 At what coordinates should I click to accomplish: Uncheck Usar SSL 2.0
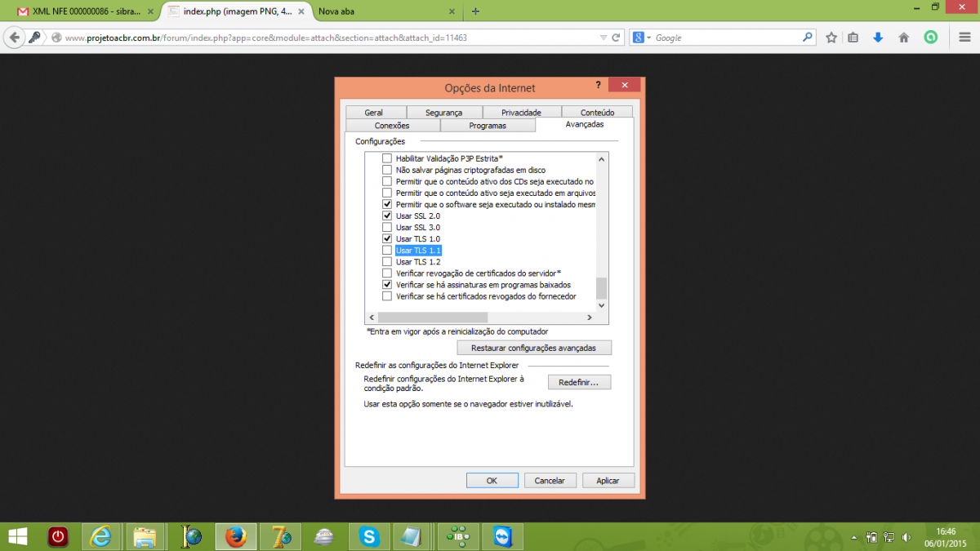point(387,216)
